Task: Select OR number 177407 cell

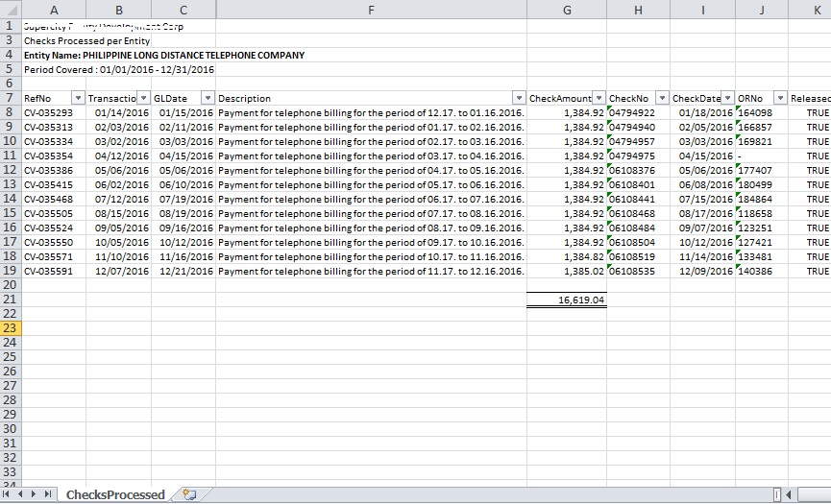Action: point(762,170)
